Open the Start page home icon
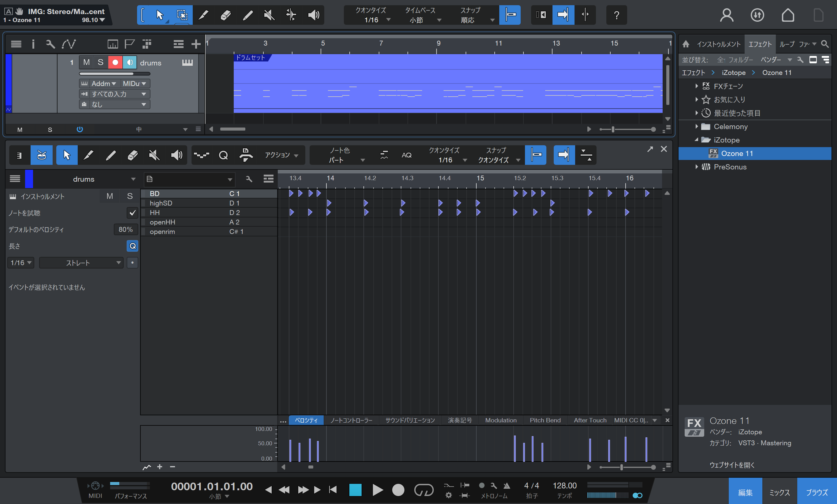Screen dimensions: 837x504 [788, 15]
